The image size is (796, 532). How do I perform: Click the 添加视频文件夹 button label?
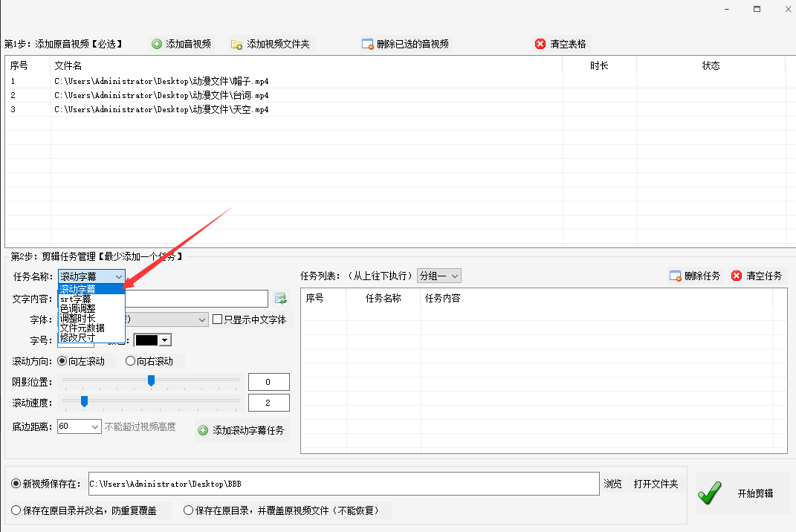(278, 44)
